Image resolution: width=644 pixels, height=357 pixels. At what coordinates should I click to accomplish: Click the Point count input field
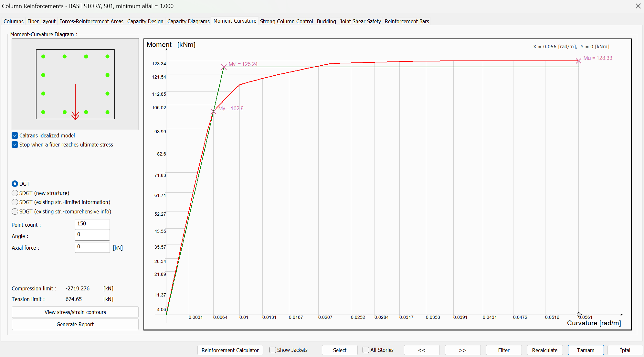point(92,224)
